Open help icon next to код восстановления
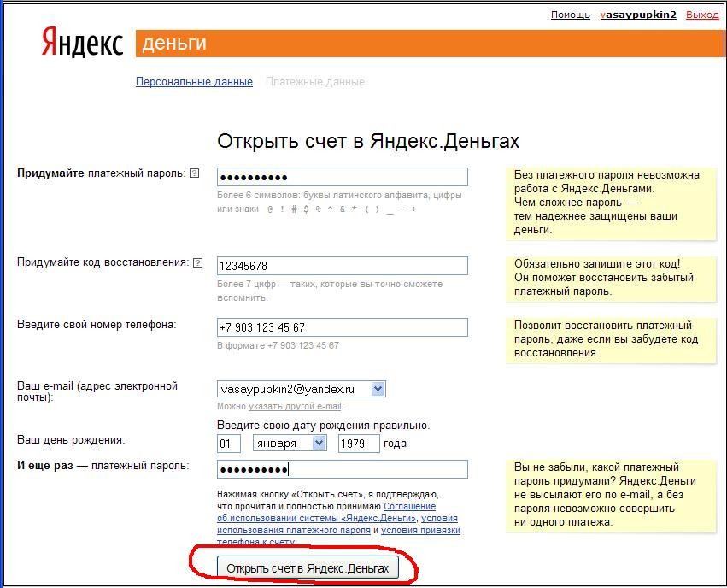The height and width of the screenshot is (588, 727). tap(198, 263)
